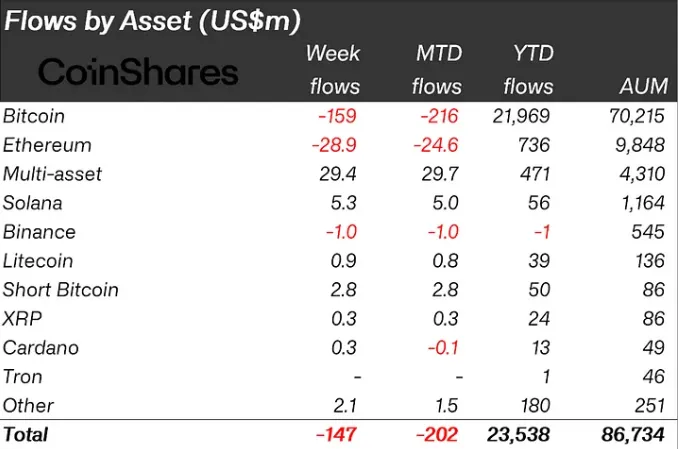Image resolution: width=678 pixels, height=449 pixels.
Task: Select the Total row label
Action: [x=26, y=435]
